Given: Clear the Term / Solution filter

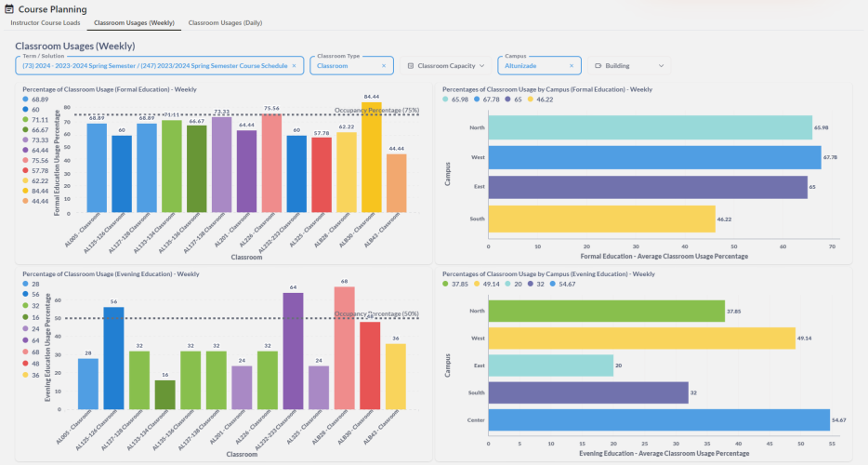Looking at the screenshot, I should pos(294,66).
